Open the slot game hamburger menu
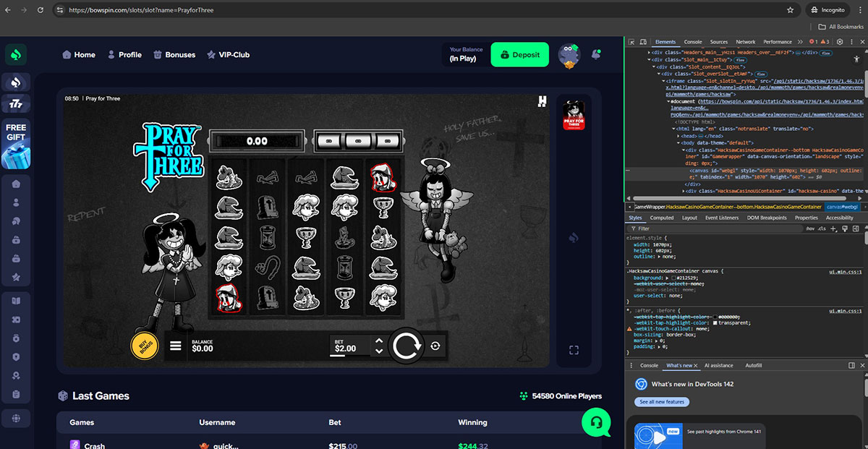Image resolution: width=868 pixels, height=449 pixels. [176, 346]
